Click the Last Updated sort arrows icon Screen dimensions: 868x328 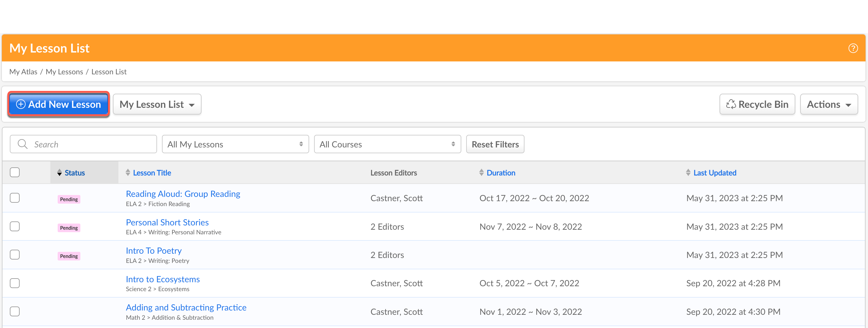688,173
